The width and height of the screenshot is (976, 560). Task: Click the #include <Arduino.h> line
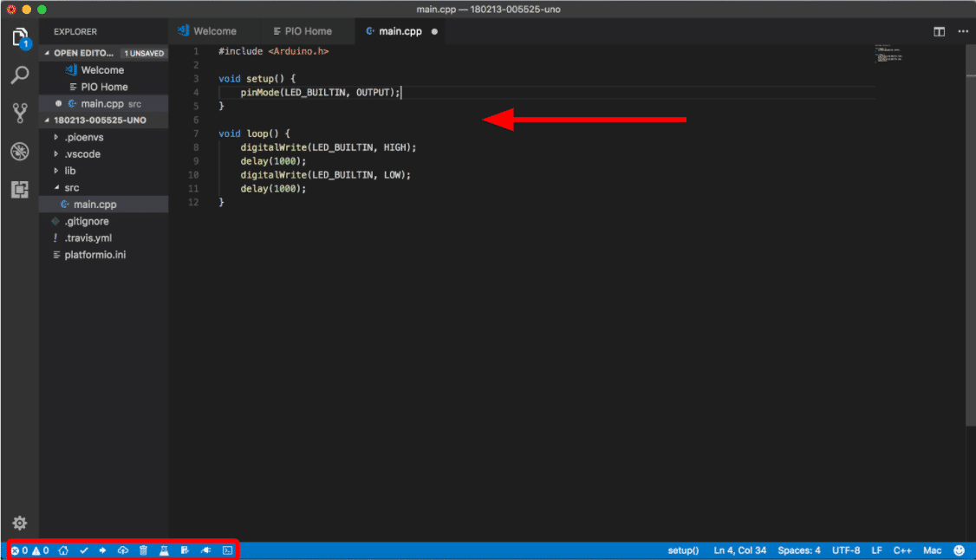273,52
